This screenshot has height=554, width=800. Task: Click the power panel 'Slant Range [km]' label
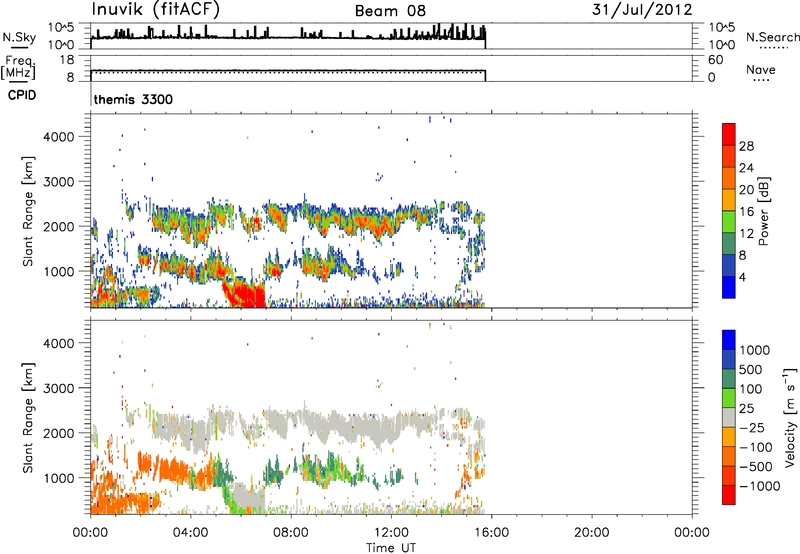(x=28, y=211)
